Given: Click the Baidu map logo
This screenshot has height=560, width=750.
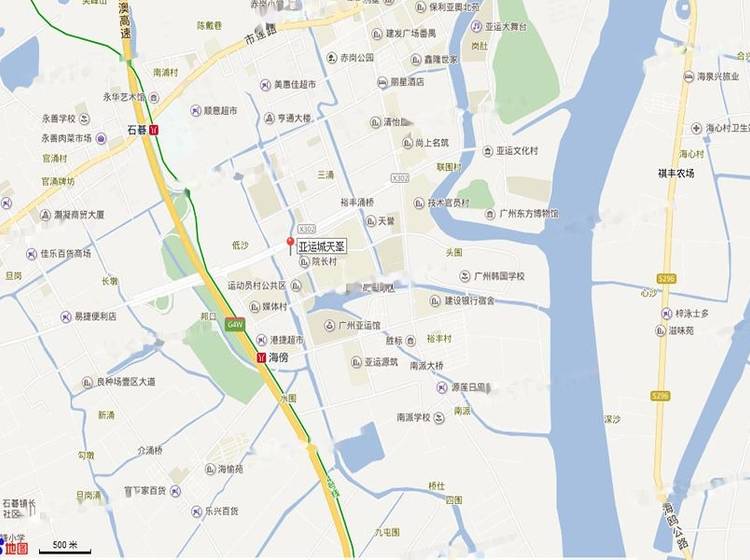Looking at the screenshot, I should pos(14,547).
